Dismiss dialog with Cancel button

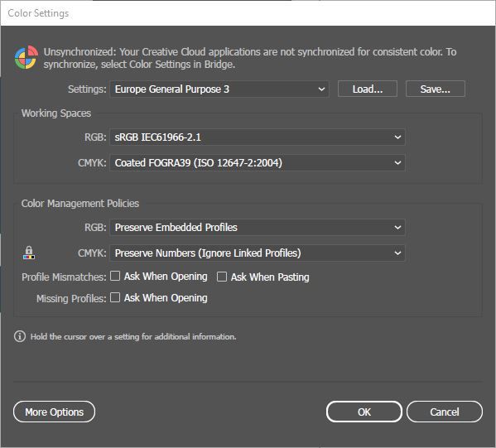(x=445, y=412)
